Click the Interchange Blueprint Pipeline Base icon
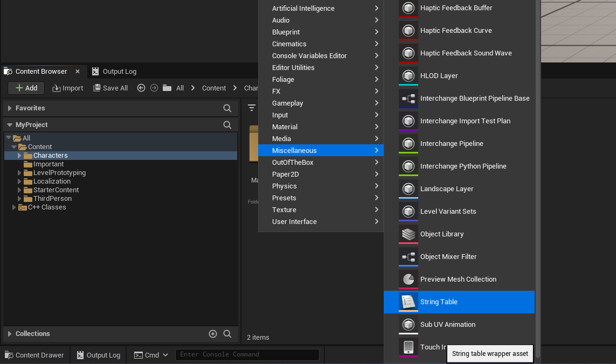The height and width of the screenshot is (364, 616). pos(409,99)
